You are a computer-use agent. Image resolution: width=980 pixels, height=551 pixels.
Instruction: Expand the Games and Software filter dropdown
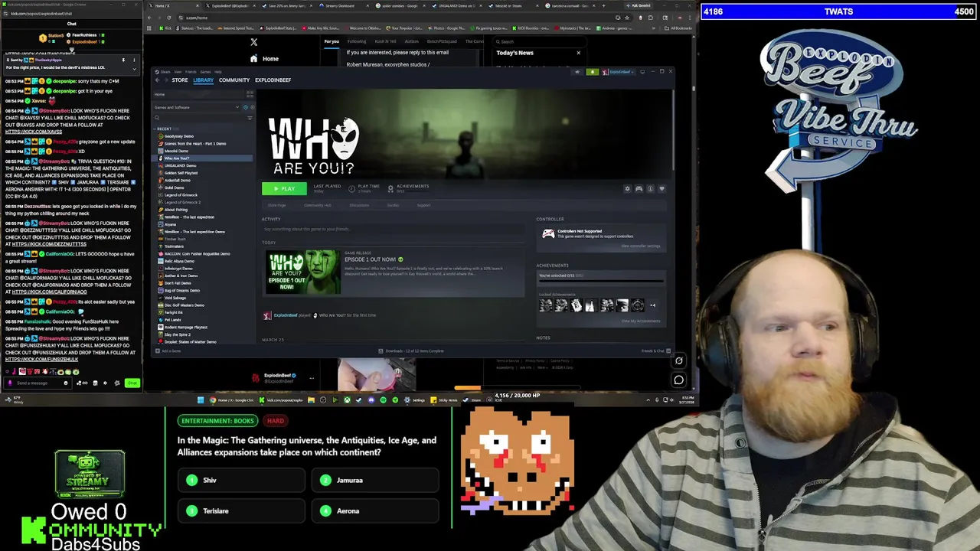pyautogui.click(x=196, y=107)
